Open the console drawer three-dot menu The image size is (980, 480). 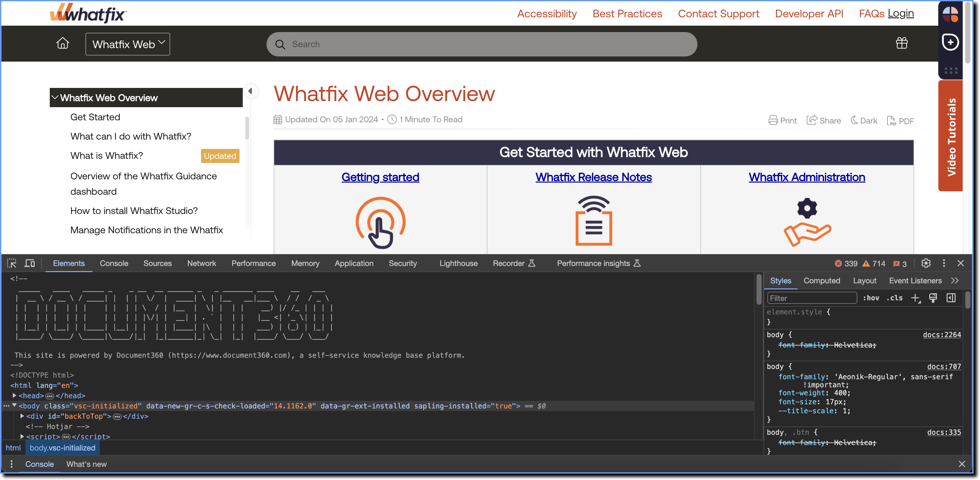(12, 464)
